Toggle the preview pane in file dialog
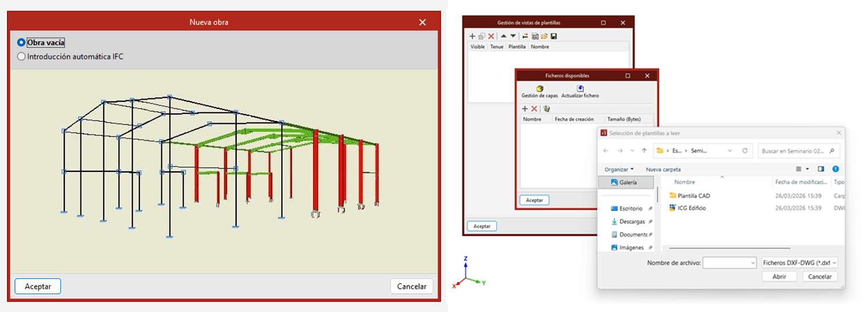The width and height of the screenshot is (868, 312). 821,169
